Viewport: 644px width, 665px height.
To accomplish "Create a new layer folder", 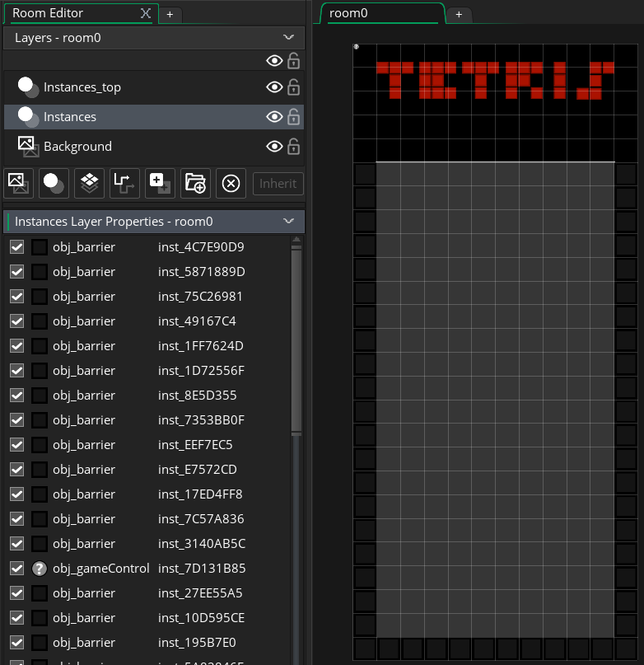I will pyautogui.click(x=195, y=183).
